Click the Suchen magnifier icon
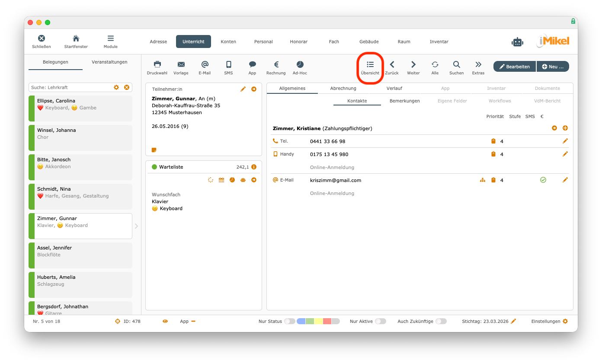Screen dimensions: 602x364 [x=456, y=67]
